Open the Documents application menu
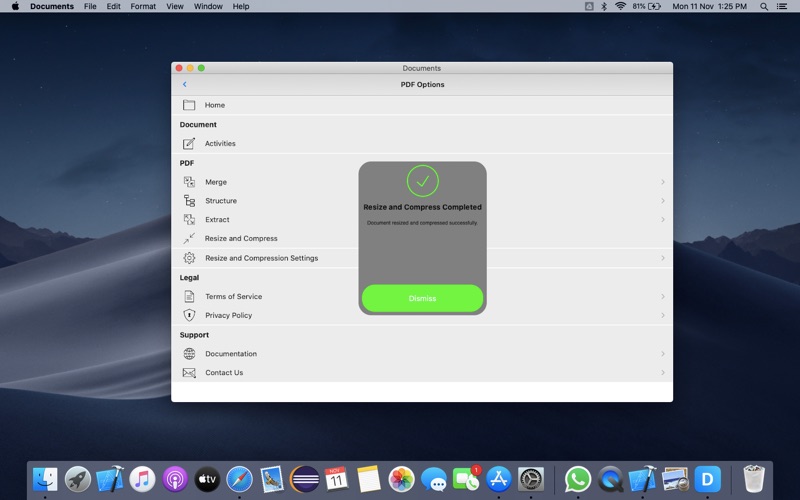Screen dimensions: 800x500 point(52,6)
